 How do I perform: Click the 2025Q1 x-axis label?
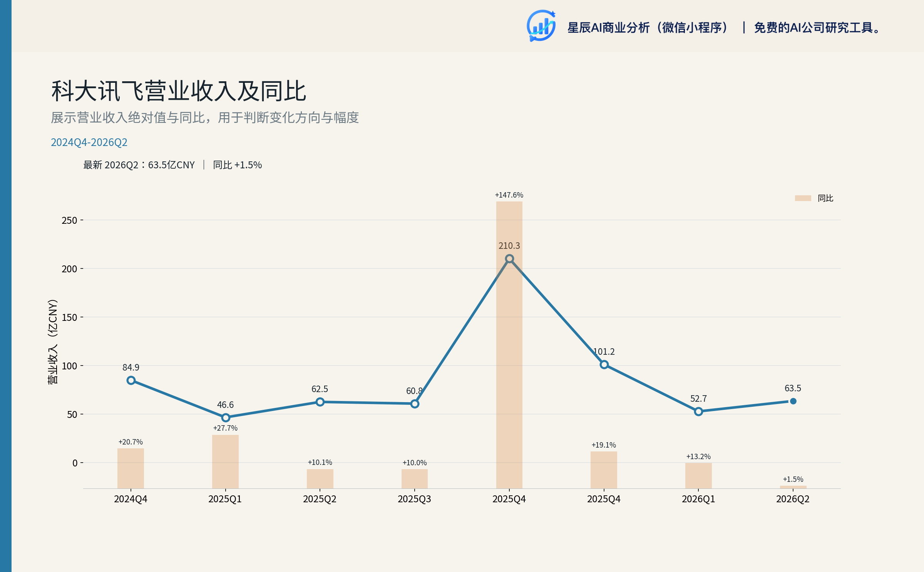click(225, 499)
